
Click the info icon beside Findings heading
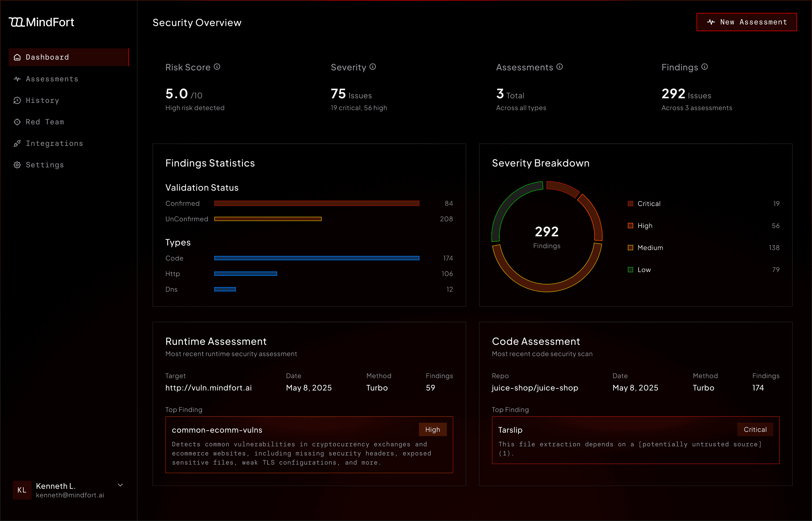(x=704, y=67)
